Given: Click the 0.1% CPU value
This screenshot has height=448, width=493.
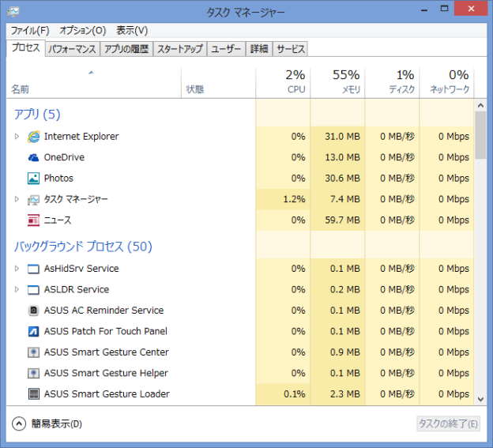Looking at the screenshot, I should (294, 394).
